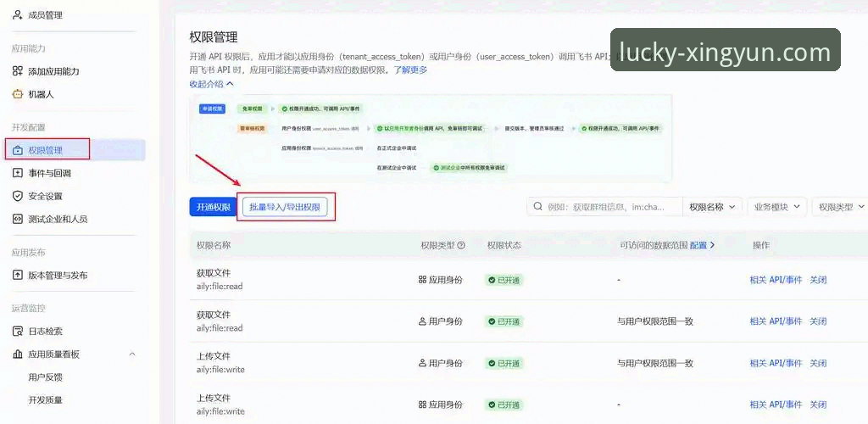Click 已开通 status in first 获取文件 row
The image size is (868, 424).
click(x=504, y=280)
